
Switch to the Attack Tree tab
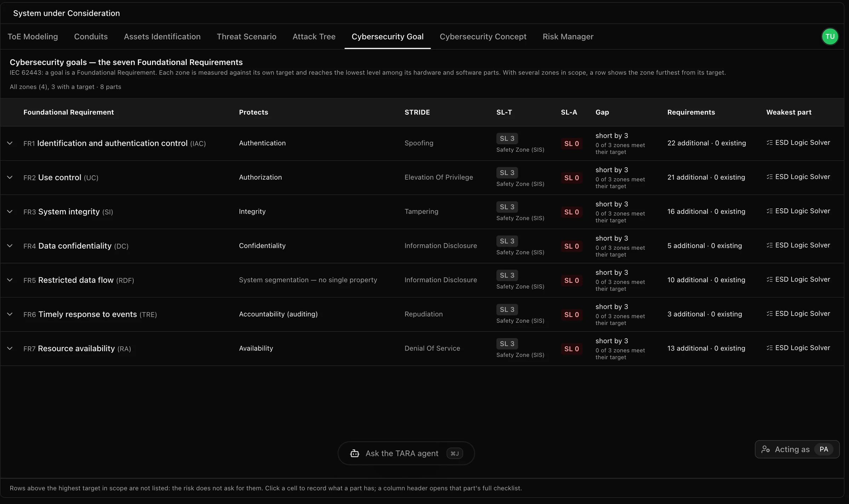(x=314, y=36)
